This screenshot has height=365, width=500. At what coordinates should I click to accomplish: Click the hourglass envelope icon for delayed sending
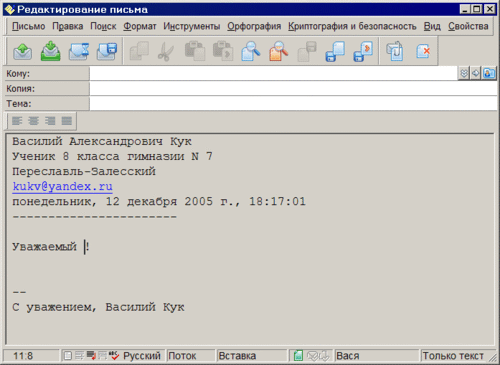click(x=79, y=51)
